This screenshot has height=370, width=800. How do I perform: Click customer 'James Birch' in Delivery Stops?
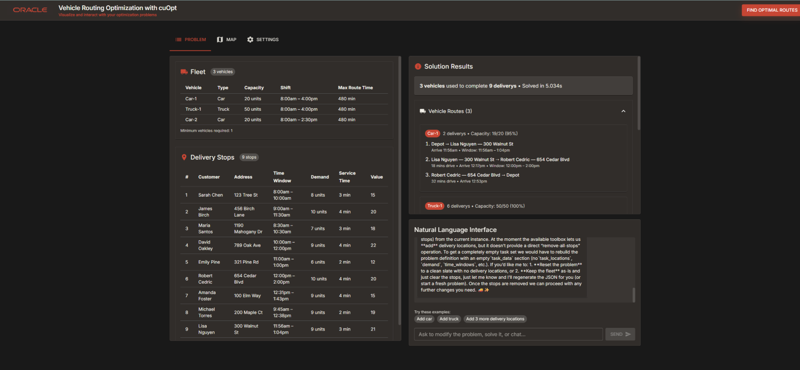point(206,212)
